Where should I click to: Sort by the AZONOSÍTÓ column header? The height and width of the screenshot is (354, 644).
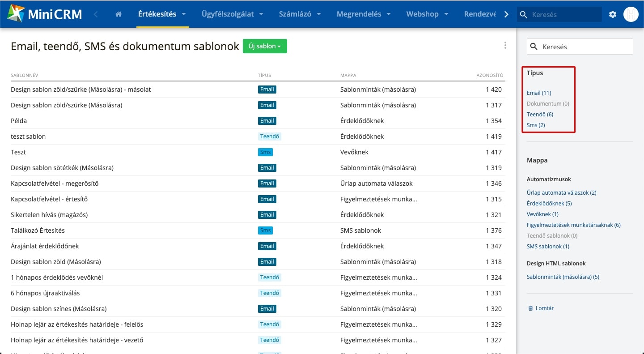(490, 75)
